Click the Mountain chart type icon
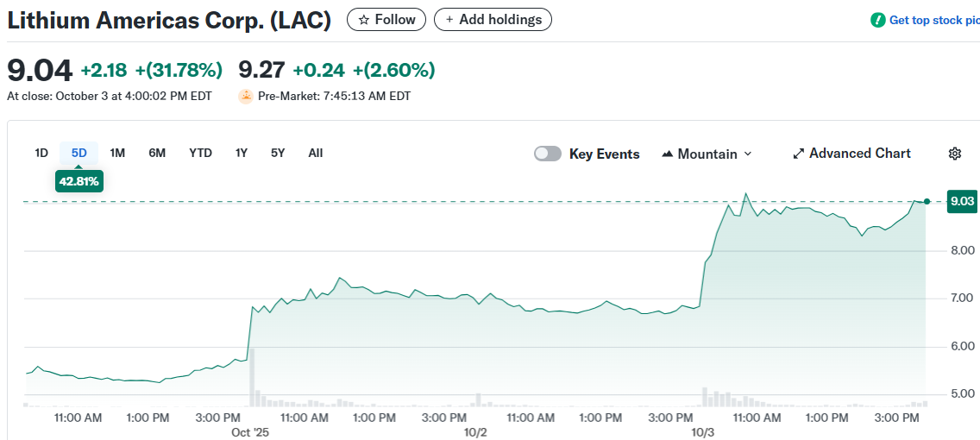980x440 pixels. [667, 154]
